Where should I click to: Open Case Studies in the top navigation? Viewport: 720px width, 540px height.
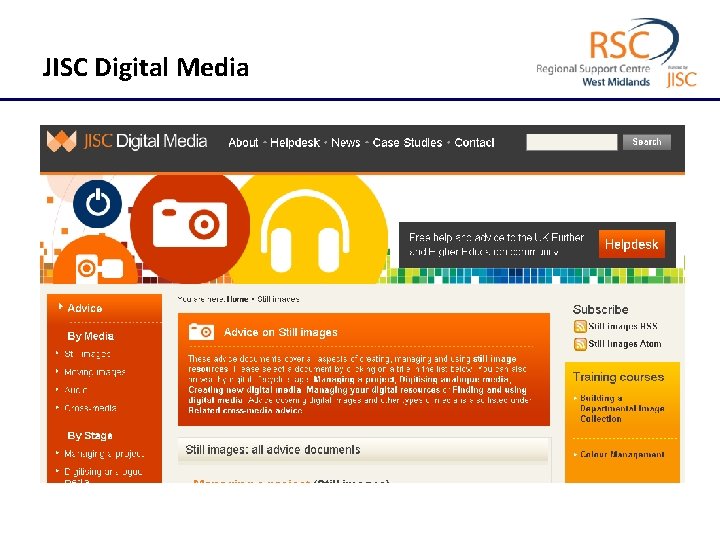(407, 143)
